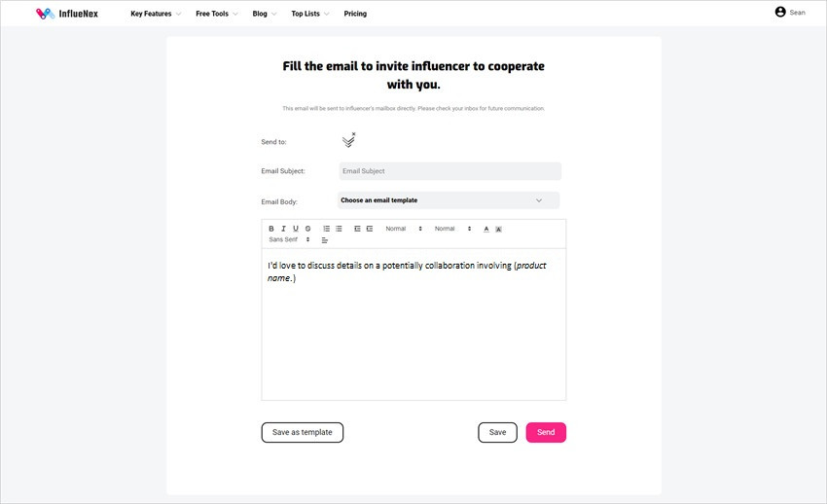Open the first Normal size dropdown
Screen dimensions: 827x504
pyautogui.click(x=404, y=229)
